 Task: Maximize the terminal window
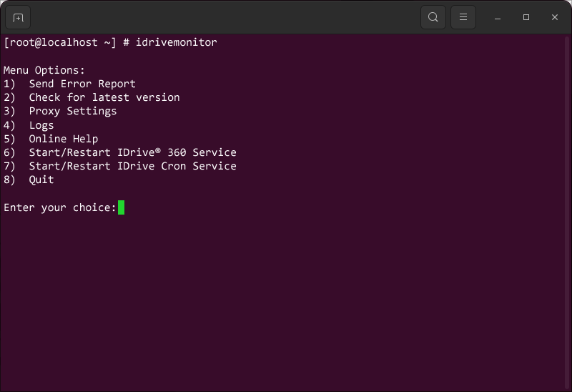526,17
